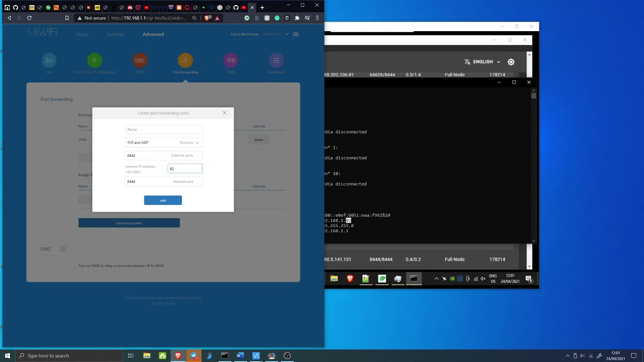644x362 pixels.
Task: Open a new browser tab
Action: [262, 8]
